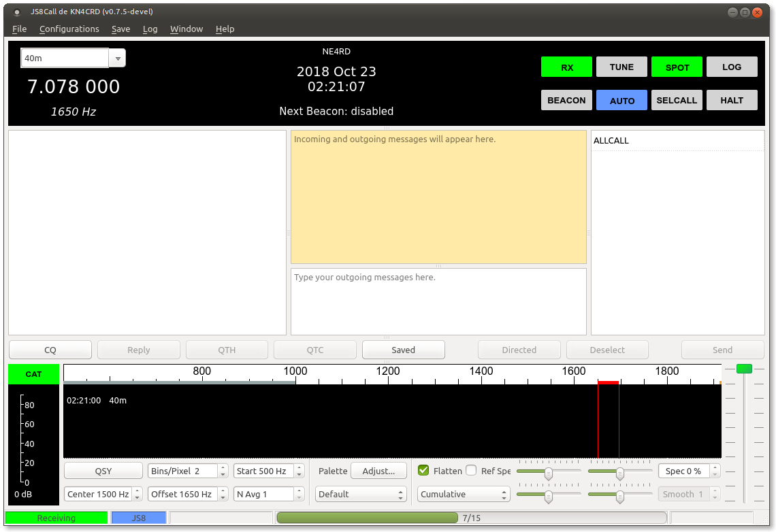Click the green CAT status indicator
The image size is (776, 532).
[33, 374]
